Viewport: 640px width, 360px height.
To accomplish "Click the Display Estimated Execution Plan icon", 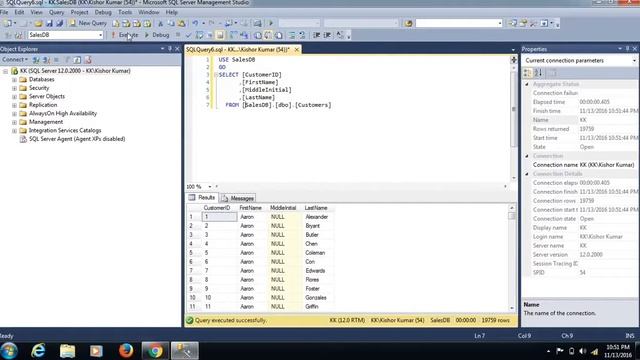I will pos(199,36).
